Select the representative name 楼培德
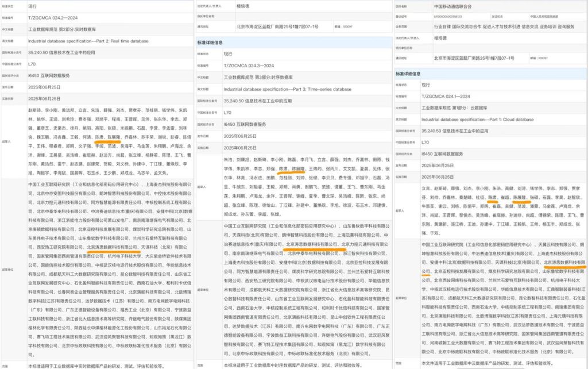The image size is (588, 369). [x=439, y=39]
